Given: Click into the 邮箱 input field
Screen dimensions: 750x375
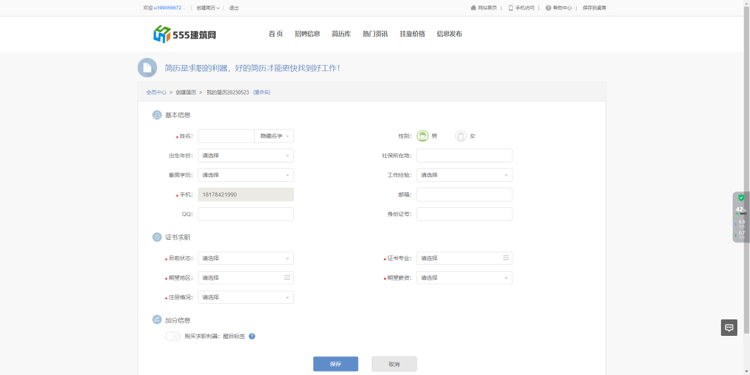Looking at the screenshot, I should point(464,195).
